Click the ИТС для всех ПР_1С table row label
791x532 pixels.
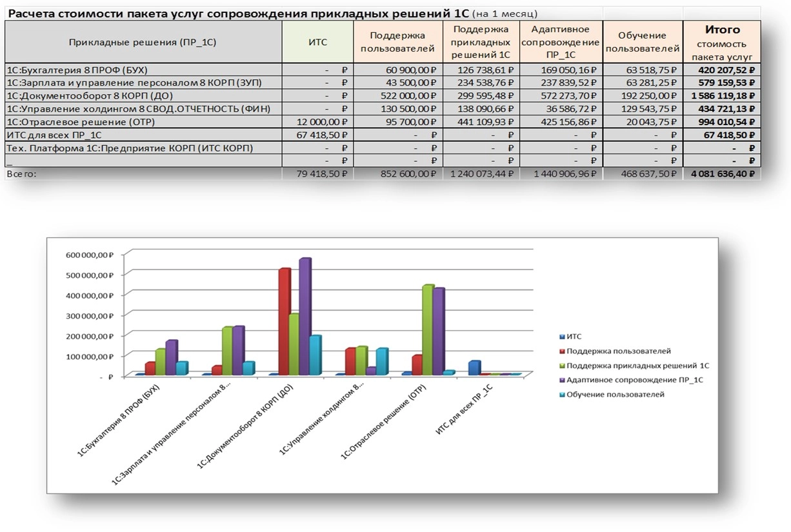(54, 135)
